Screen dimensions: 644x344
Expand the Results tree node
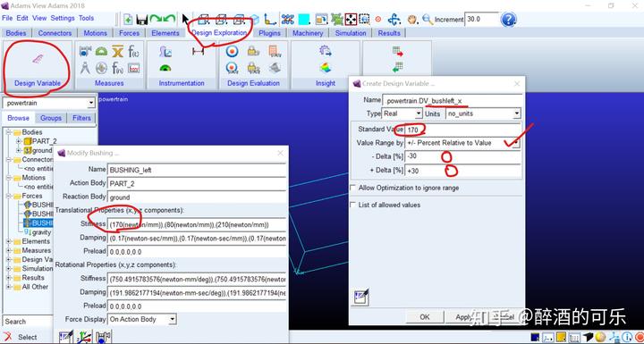click(x=9, y=278)
